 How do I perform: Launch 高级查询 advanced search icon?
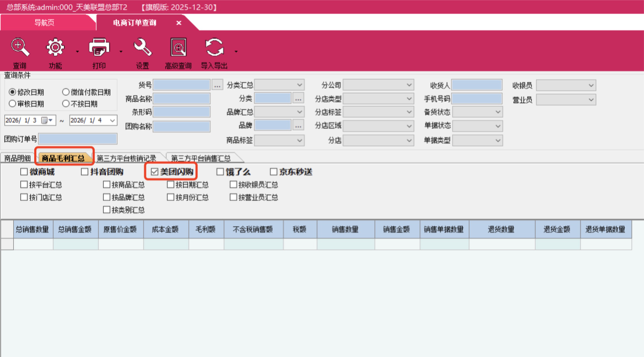(x=178, y=48)
